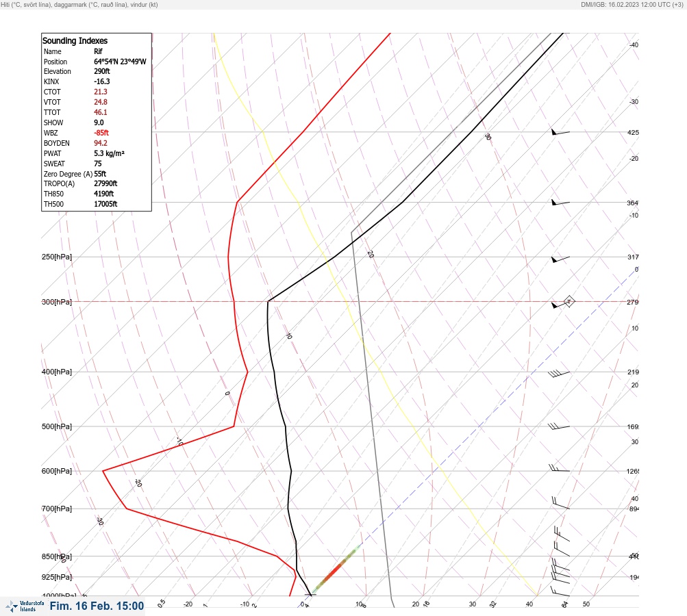Click the Elevation value 290ft
The width and height of the screenshot is (687, 616).
(x=101, y=71)
